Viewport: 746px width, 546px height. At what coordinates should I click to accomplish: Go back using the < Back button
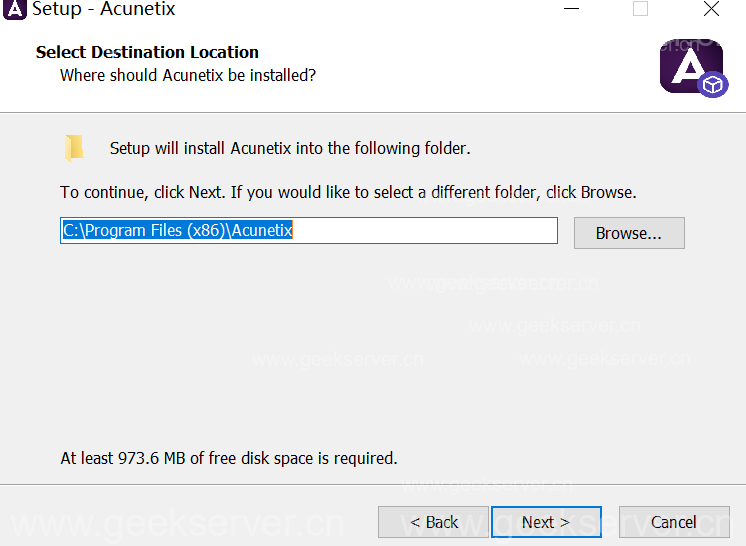pyautogui.click(x=433, y=522)
